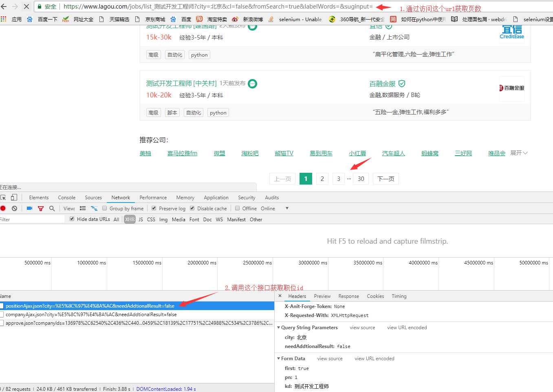Open the selenium - Unable bookmark
This screenshot has width=553, height=392.
(295, 19)
